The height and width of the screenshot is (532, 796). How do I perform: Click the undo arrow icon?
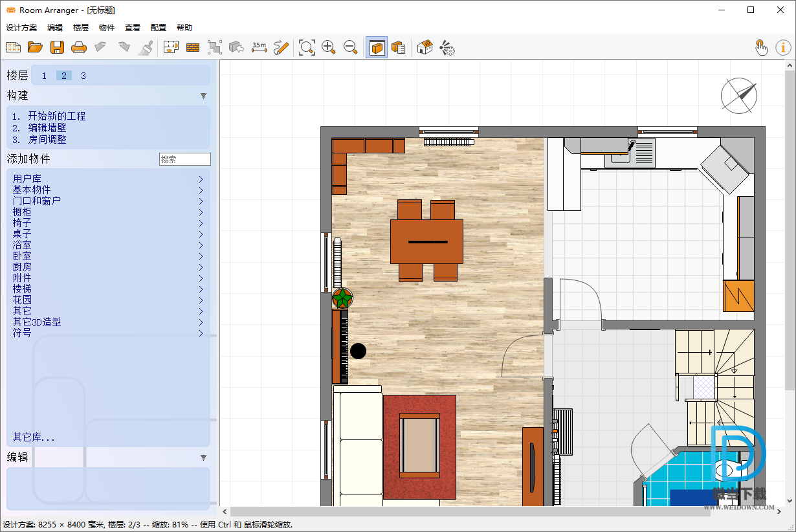tap(100, 47)
